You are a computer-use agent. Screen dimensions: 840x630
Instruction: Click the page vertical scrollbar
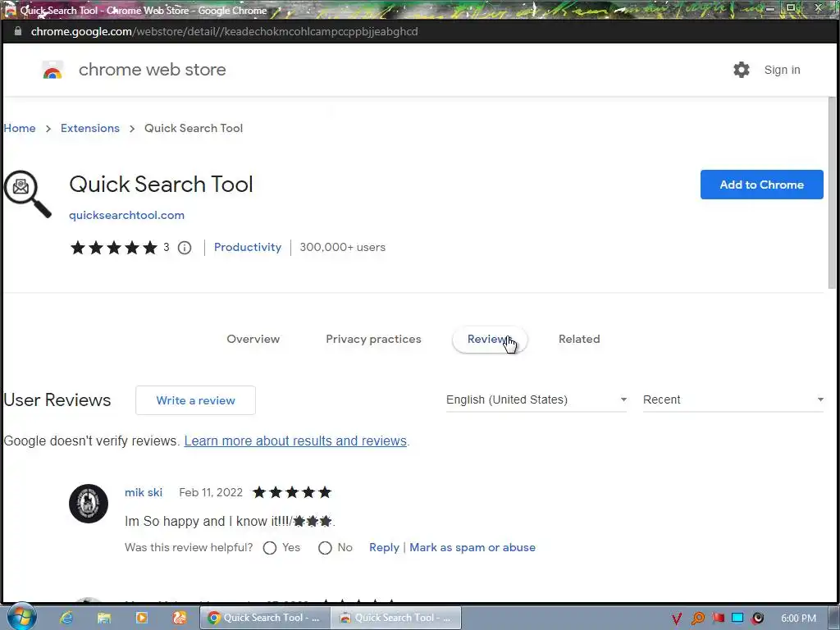832,193
